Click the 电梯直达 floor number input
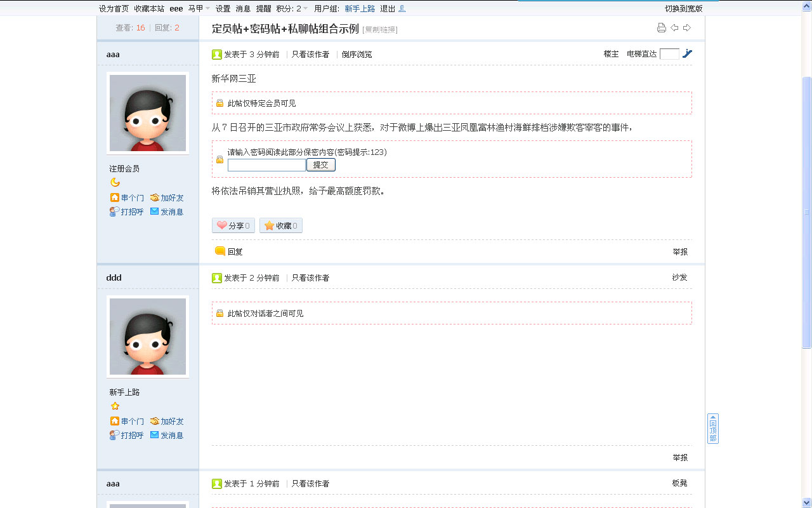Screen dimensions: 812x508 (x=669, y=54)
